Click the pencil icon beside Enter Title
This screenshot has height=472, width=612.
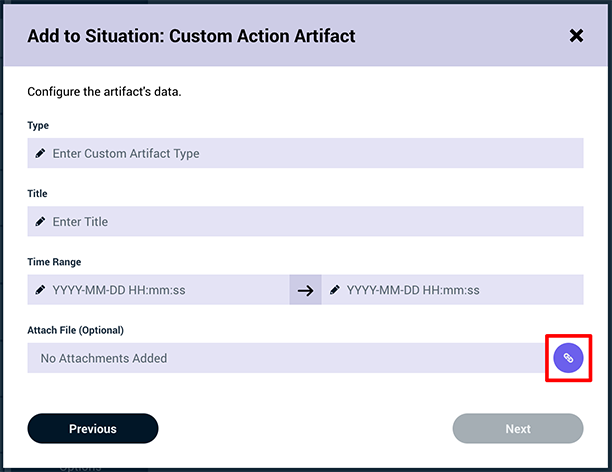pos(40,221)
